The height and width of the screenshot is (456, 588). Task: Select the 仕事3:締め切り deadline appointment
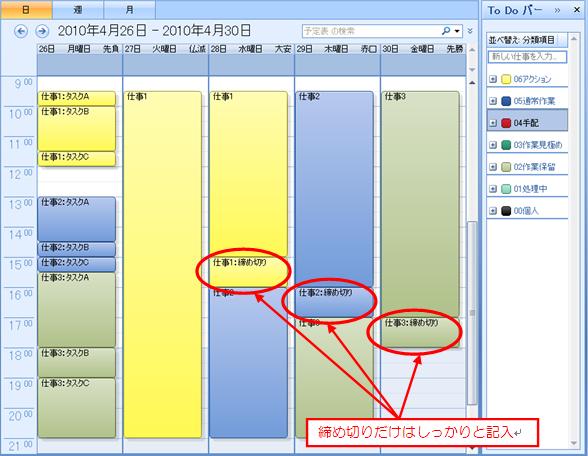420,333
